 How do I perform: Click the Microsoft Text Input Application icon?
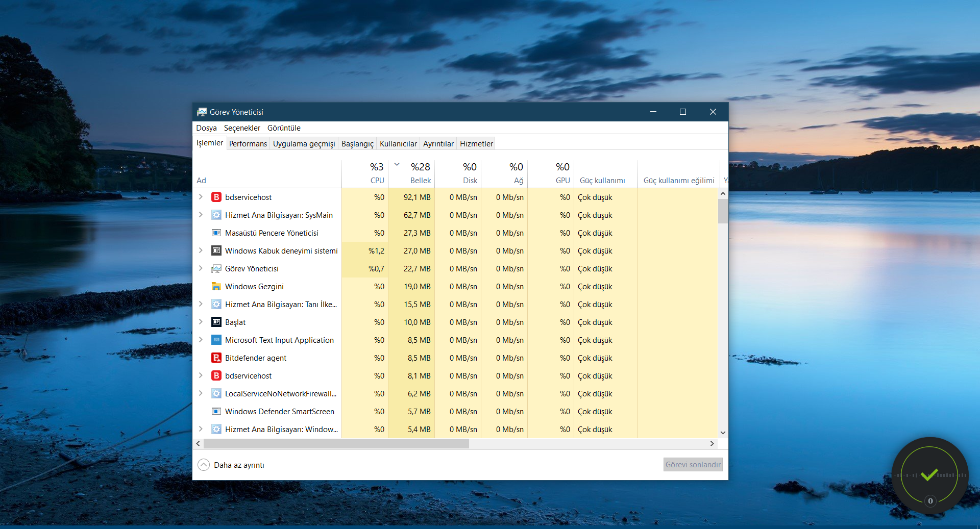[216, 340]
